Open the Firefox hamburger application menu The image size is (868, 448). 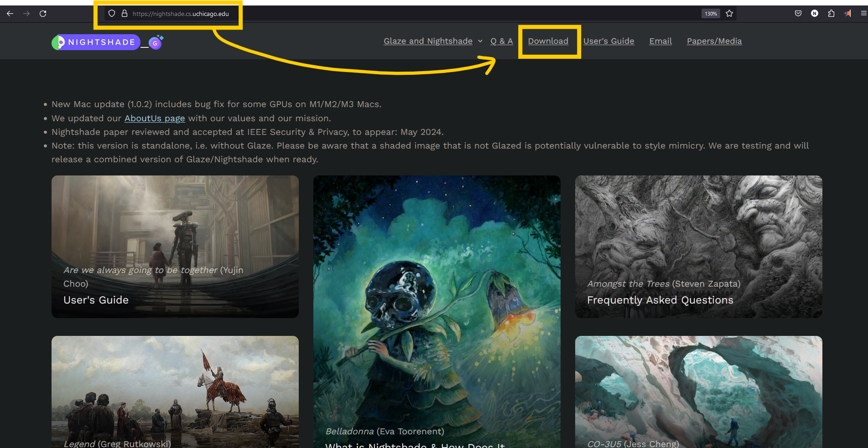click(x=863, y=14)
